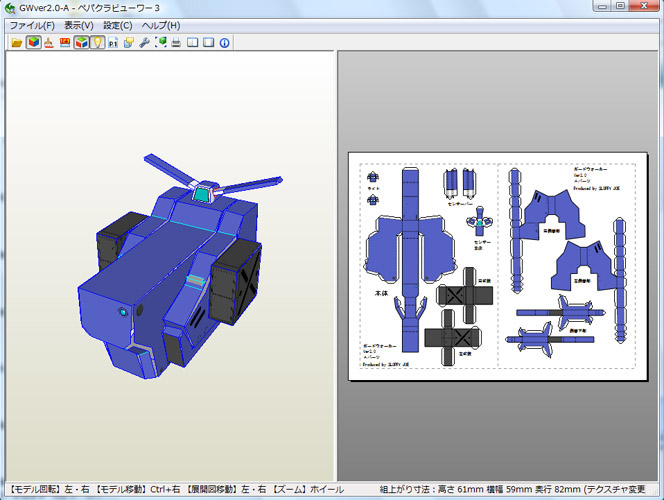Open settings with the wrench icon
Image resolution: width=664 pixels, height=500 pixels.
145,43
